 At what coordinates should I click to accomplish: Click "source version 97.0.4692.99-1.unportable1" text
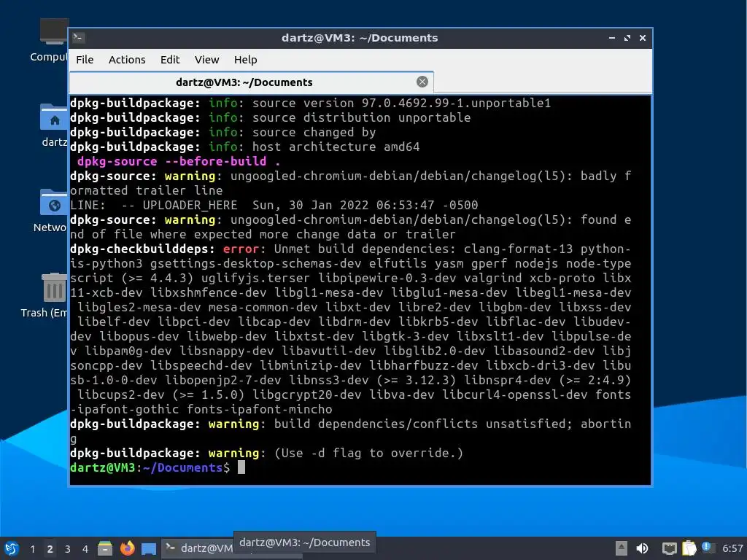[401, 104]
